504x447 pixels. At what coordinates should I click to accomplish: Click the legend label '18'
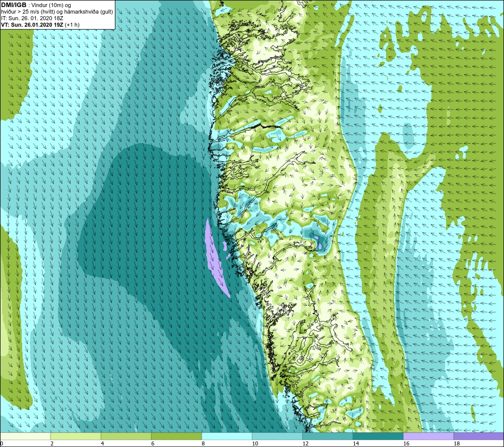[x=457, y=443]
